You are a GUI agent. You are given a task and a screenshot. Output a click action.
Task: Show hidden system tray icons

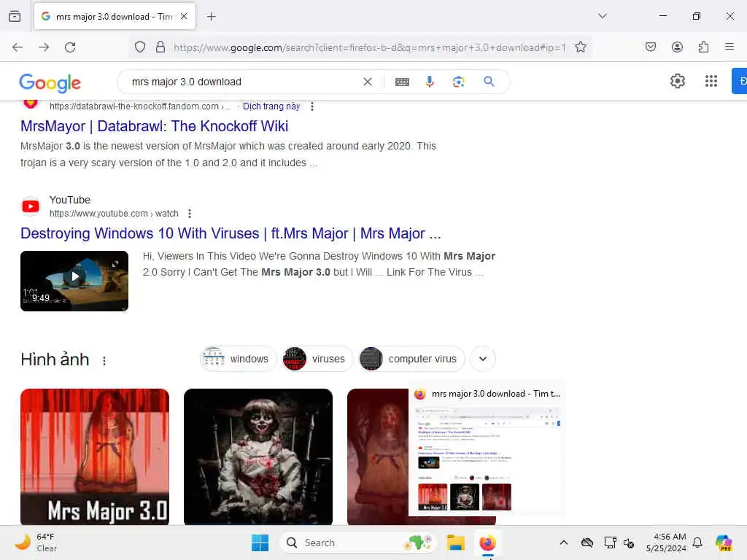[x=564, y=542]
